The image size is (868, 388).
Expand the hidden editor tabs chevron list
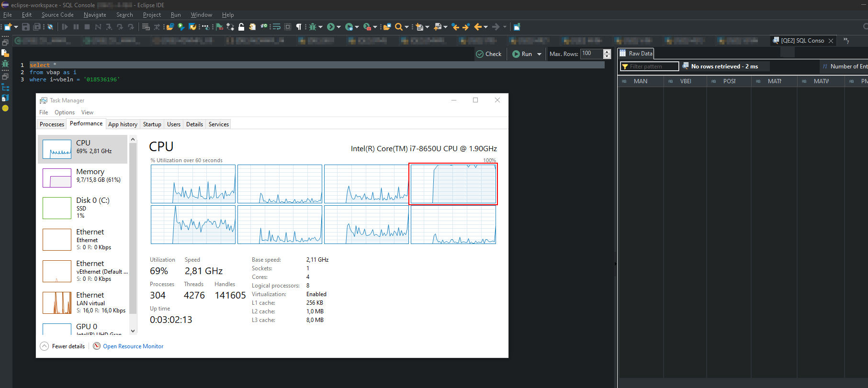point(846,41)
